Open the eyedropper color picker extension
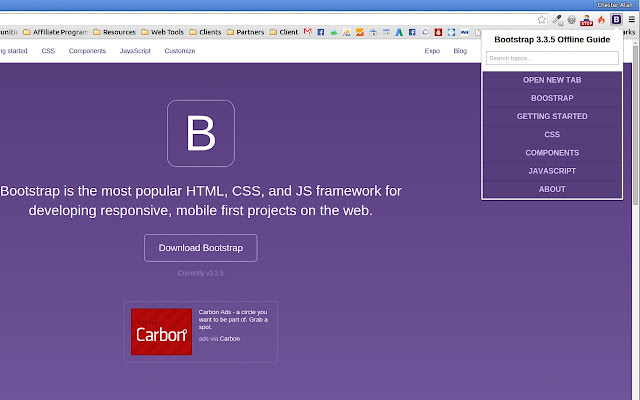The image size is (640, 400). tap(557, 19)
